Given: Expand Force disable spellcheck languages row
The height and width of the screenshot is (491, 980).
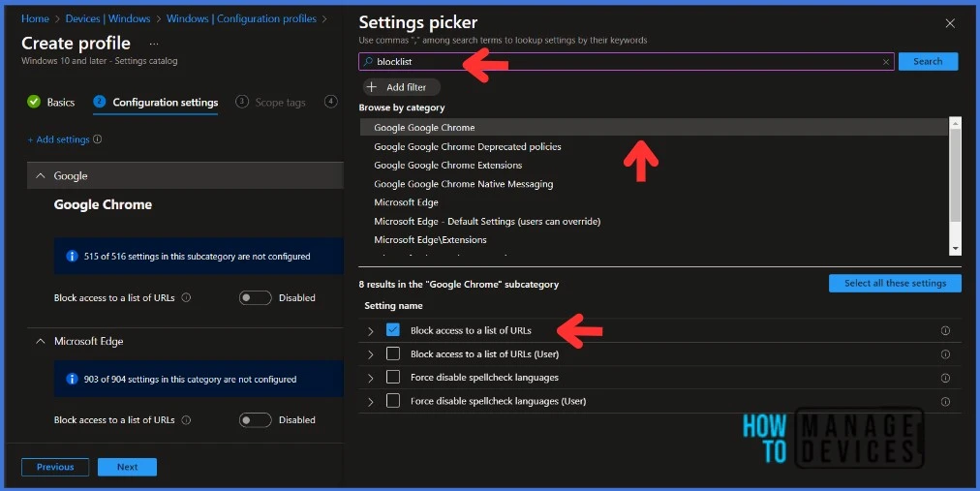Looking at the screenshot, I should pyautogui.click(x=371, y=378).
